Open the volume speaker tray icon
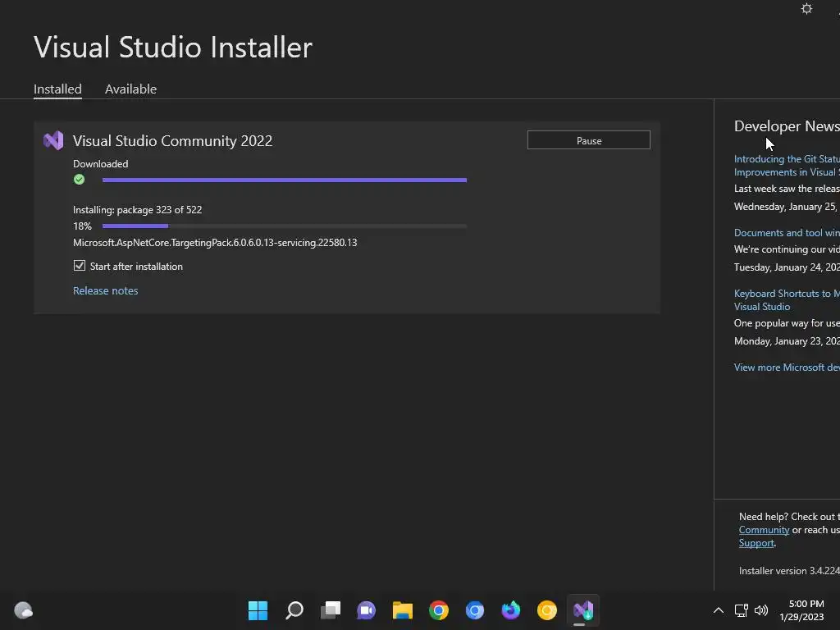Screen dimensions: 840x630 [760, 610]
